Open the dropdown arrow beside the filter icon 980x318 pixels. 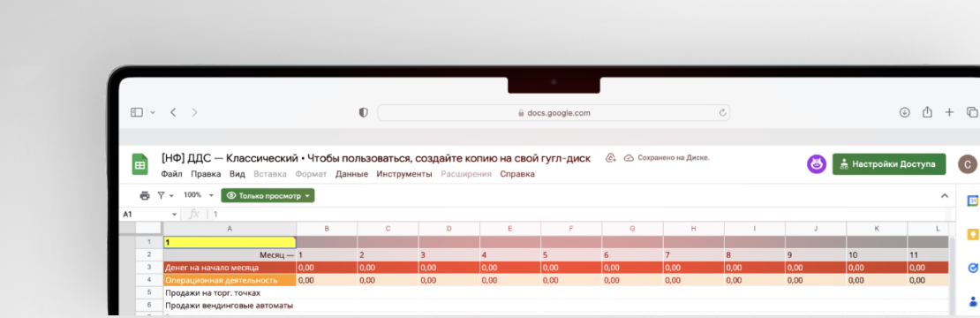click(x=171, y=196)
